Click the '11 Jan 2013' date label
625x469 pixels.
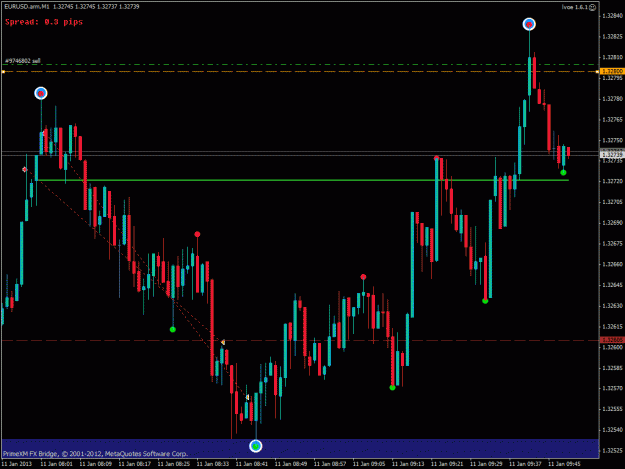point(16,464)
